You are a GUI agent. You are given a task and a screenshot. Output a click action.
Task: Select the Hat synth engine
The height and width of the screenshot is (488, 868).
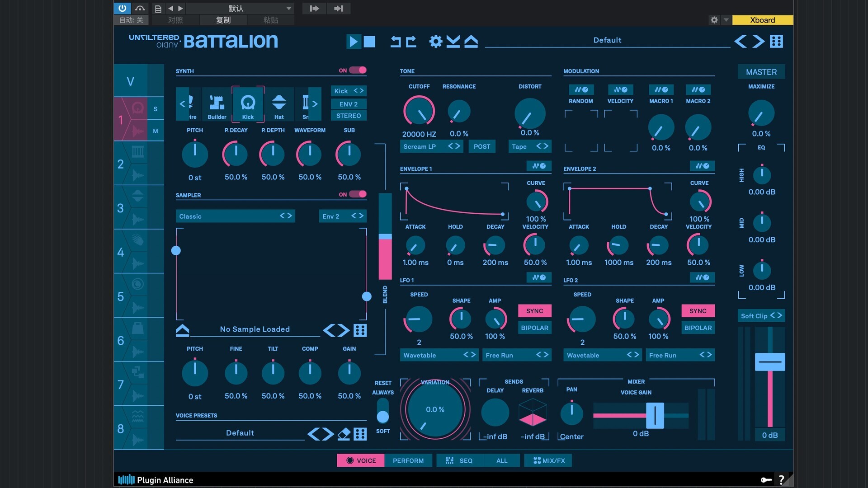[279, 104]
